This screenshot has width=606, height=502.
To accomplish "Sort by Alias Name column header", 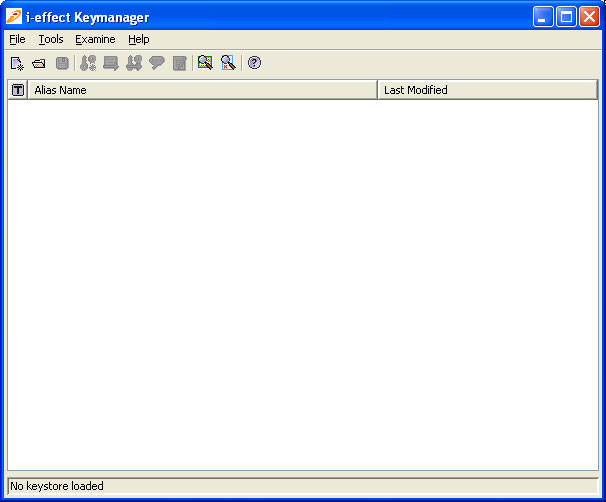I will [203, 90].
